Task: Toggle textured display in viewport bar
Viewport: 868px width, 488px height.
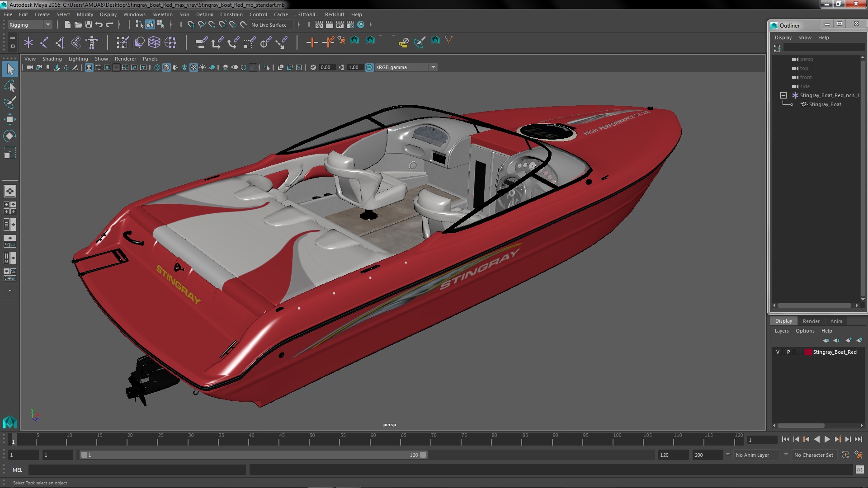Action: [x=193, y=67]
